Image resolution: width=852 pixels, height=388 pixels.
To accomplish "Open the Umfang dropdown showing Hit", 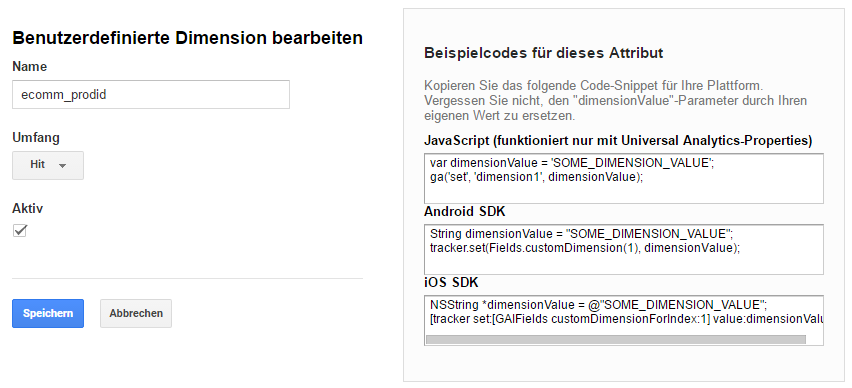I will 48,165.
